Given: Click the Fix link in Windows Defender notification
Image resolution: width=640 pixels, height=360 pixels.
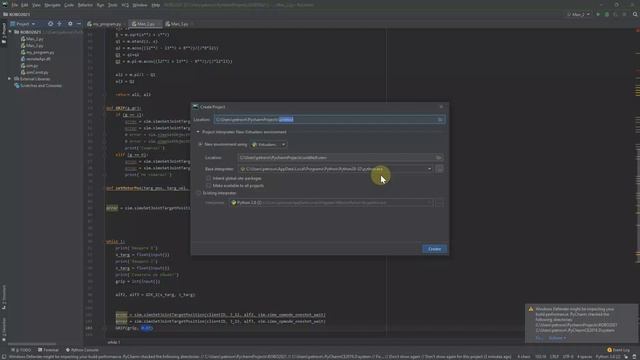Looking at the screenshot, I should coord(539,338).
